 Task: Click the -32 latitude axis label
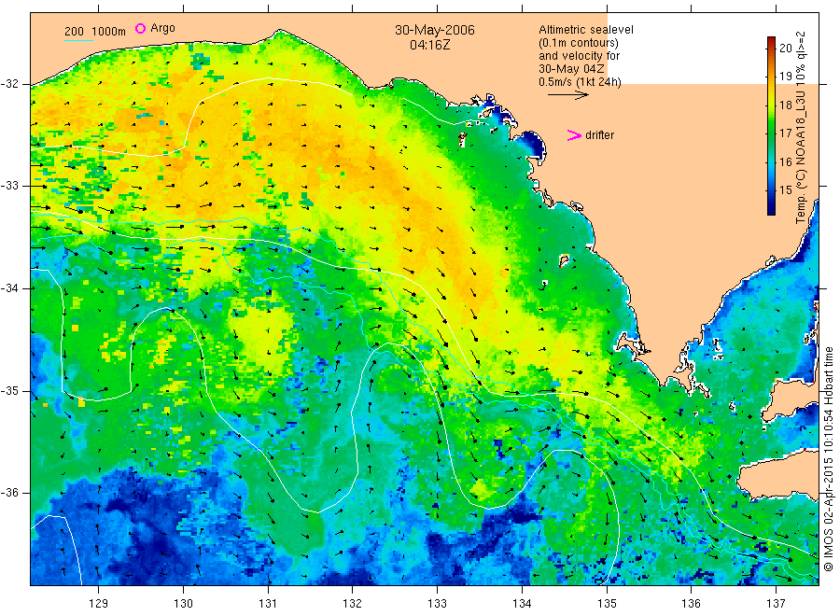(9, 84)
